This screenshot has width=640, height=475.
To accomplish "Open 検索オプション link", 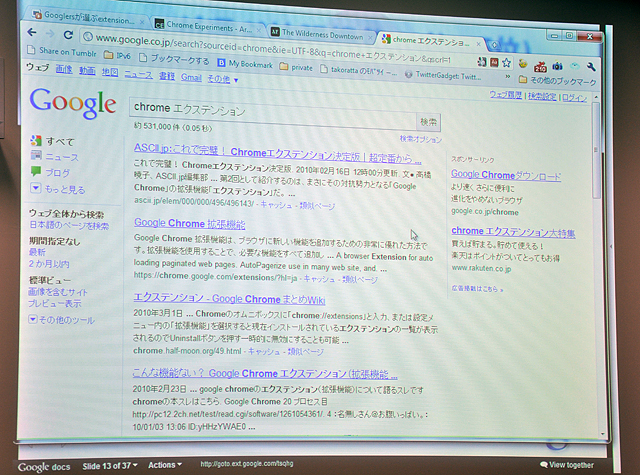I will (420, 139).
